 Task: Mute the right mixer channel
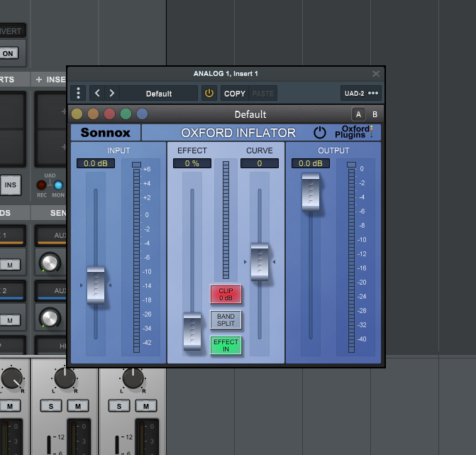click(x=146, y=406)
